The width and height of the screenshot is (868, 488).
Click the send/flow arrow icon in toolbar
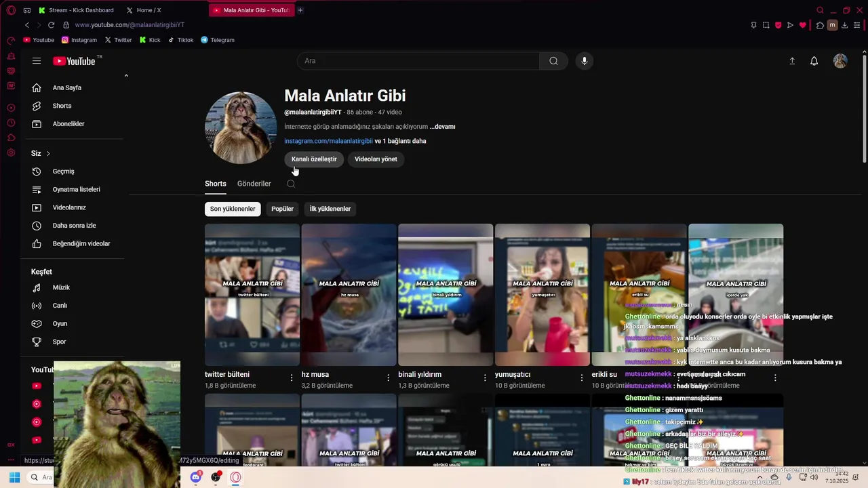pyautogui.click(x=790, y=25)
